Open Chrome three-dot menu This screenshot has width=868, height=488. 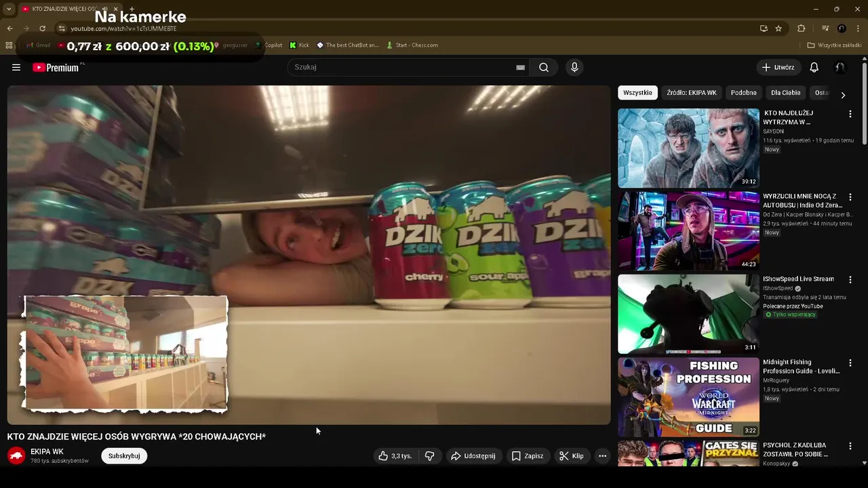[x=858, y=28]
